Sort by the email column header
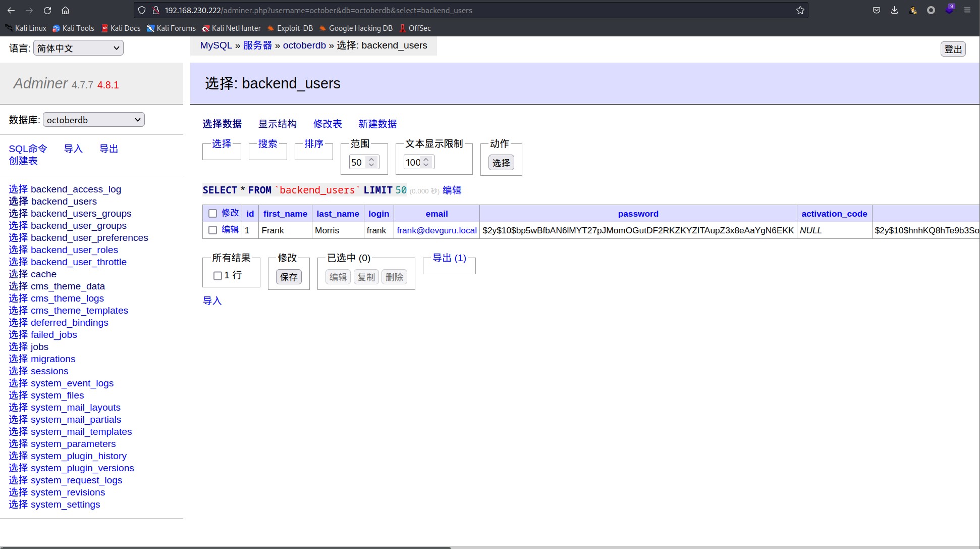 click(x=437, y=214)
